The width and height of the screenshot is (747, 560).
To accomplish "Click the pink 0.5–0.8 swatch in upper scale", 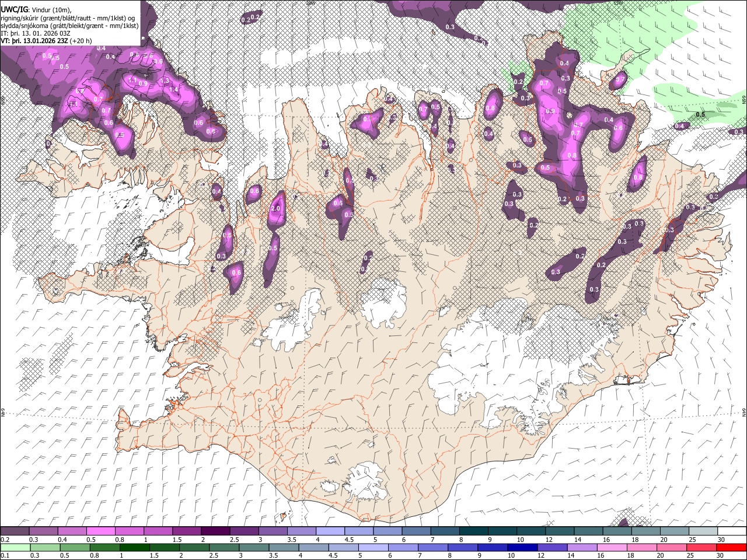I will [x=100, y=531].
